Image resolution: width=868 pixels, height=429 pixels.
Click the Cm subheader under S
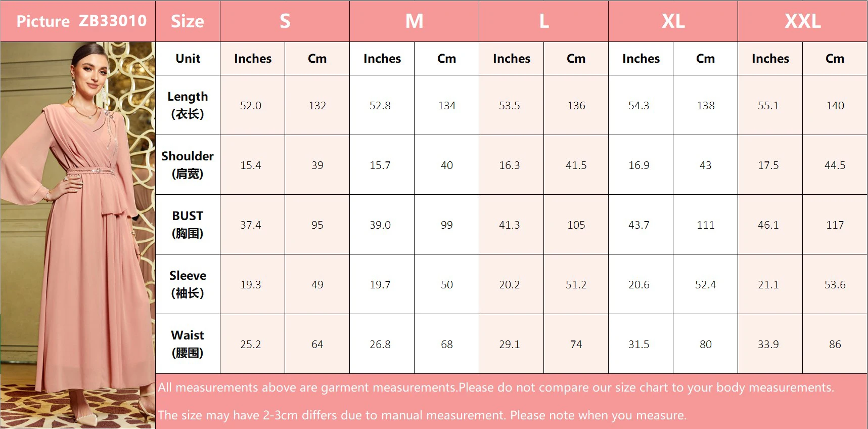pyautogui.click(x=317, y=58)
